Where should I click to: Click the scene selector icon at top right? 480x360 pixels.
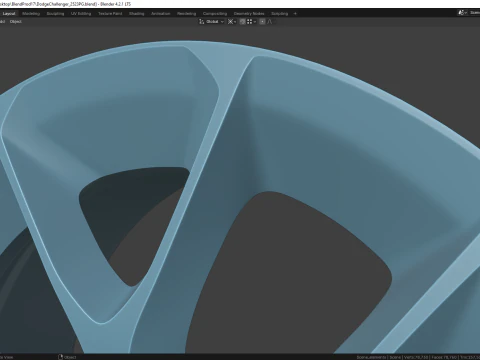461,13
